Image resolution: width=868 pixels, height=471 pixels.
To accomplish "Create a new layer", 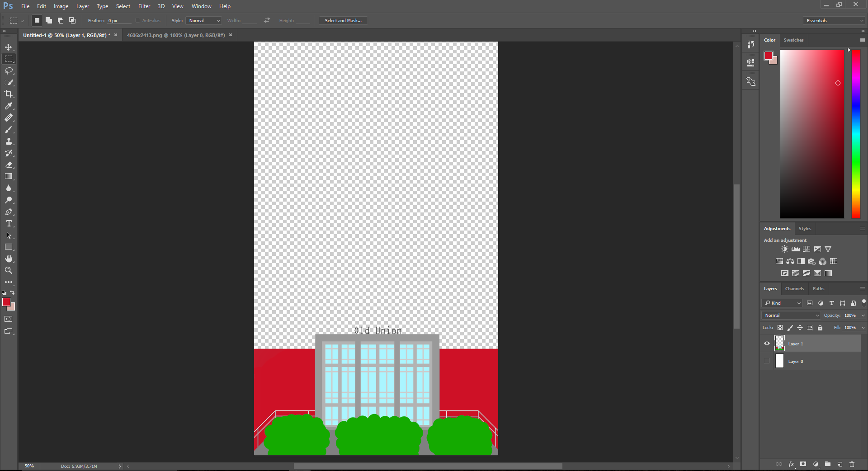I will tap(840, 464).
